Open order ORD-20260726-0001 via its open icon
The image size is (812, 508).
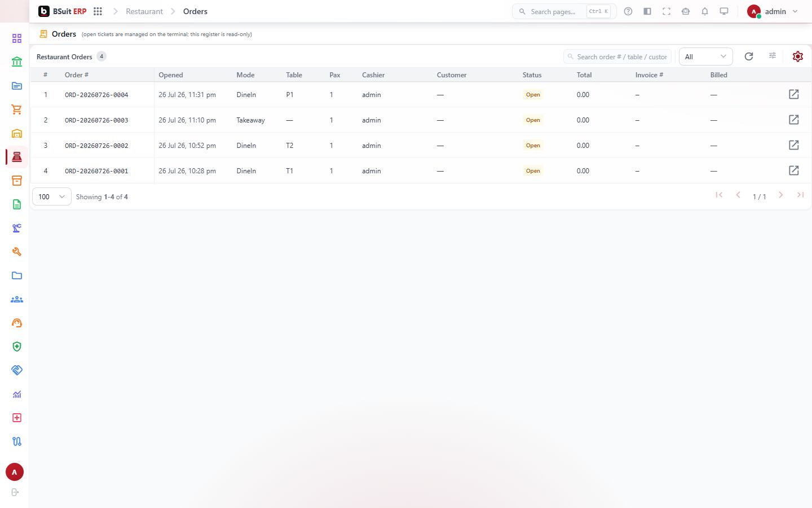click(794, 170)
